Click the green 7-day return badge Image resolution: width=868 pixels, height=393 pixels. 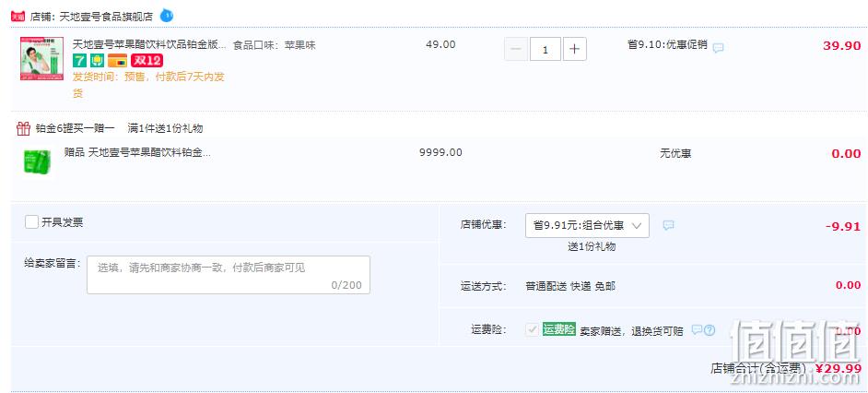point(80,60)
